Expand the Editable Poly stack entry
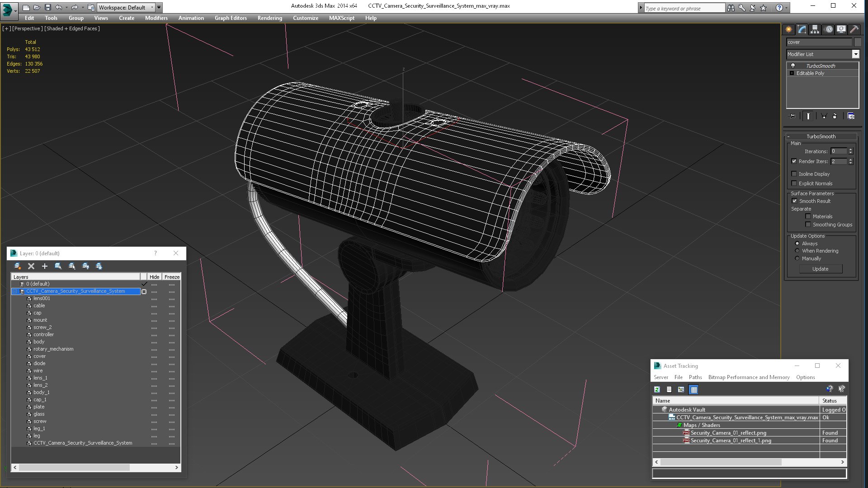The image size is (868, 488). click(792, 73)
